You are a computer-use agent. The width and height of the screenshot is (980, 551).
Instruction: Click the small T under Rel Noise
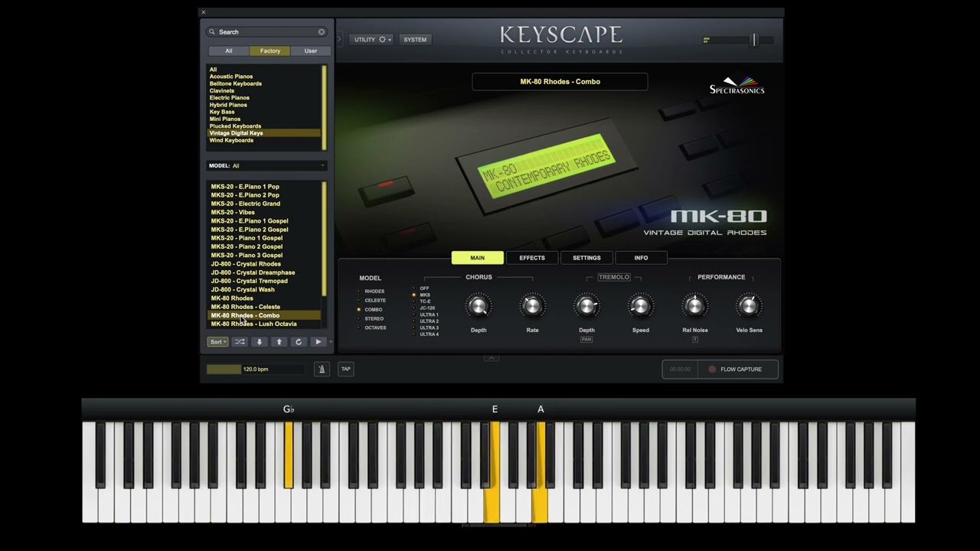tap(695, 339)
